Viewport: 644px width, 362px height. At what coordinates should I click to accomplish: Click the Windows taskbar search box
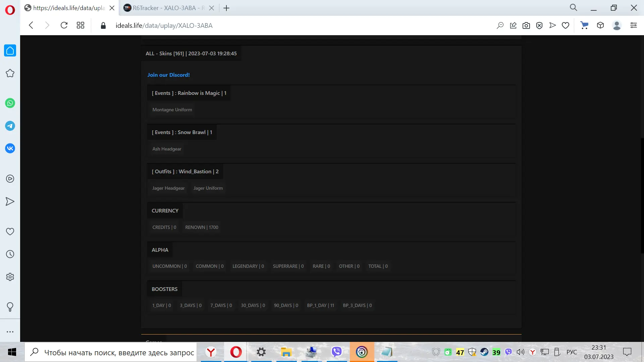(111, 352)
